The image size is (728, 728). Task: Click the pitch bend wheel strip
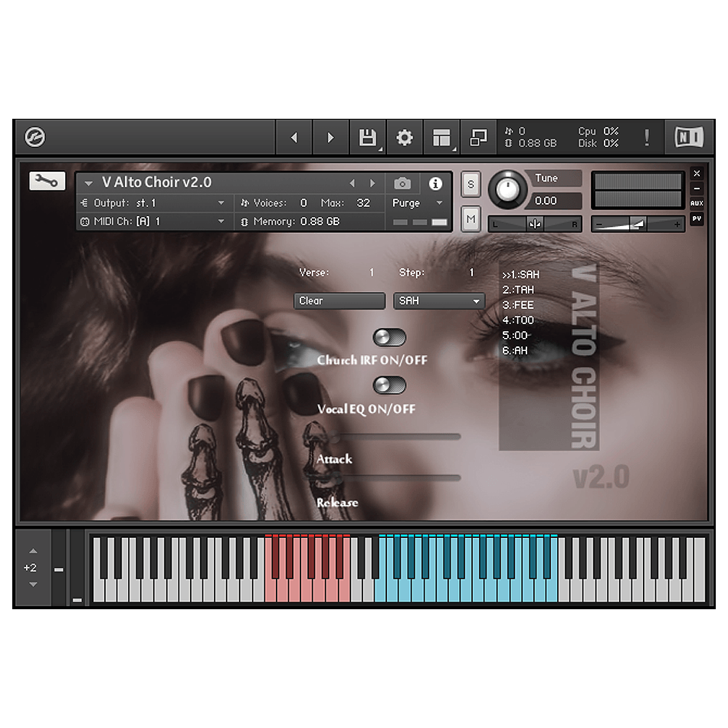tap(58, 567)
